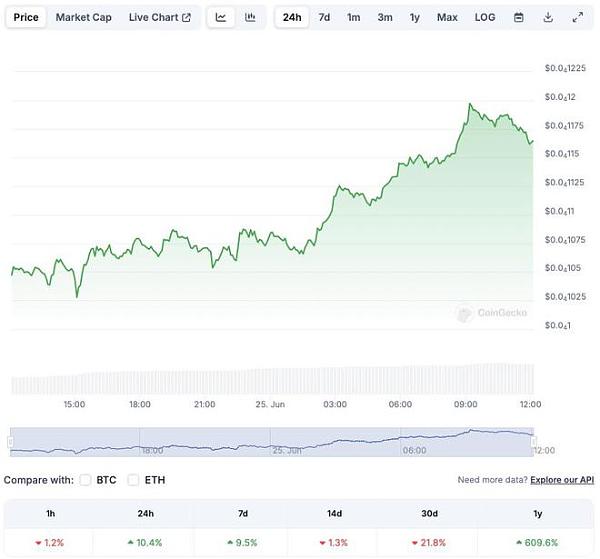Download the chart data
The width and height of the screenshot is (600, 559).
coord(548,18)
